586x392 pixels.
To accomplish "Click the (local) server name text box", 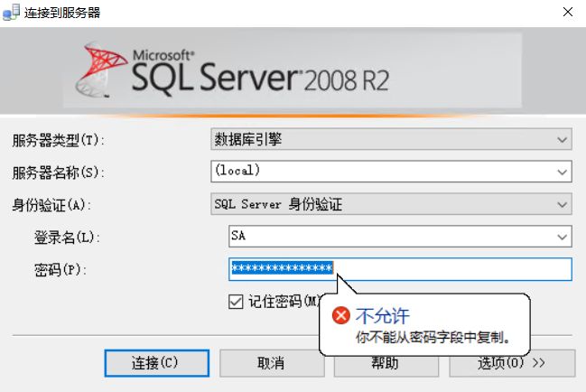I will (379, 172).
